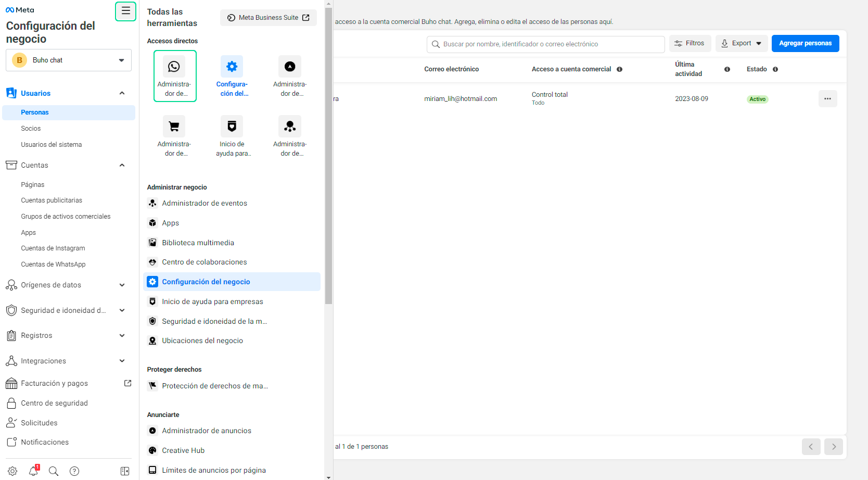Open the Buho chat account dropdown
Viewport: 868px width, 480px height.
click(x=69, y=60)
